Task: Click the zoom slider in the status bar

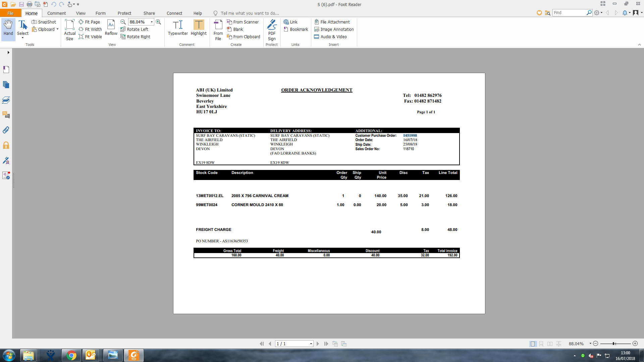Action: coord(614,344)
